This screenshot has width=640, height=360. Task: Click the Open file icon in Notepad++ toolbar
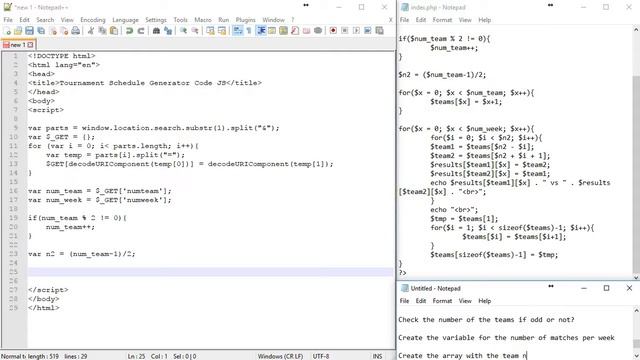click(18, 31)
